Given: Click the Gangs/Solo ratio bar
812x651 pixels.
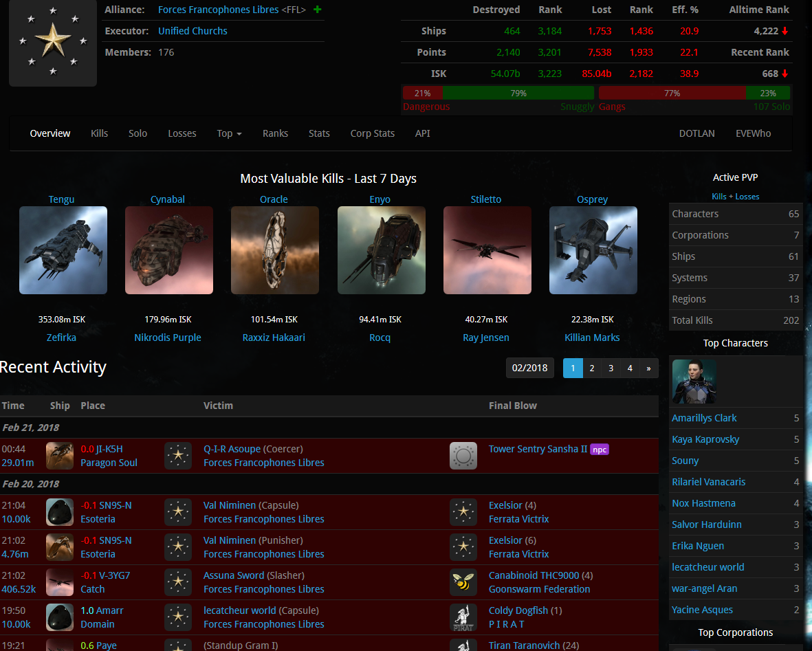Looking at the screenshot, I should click(x=694, y=93).
